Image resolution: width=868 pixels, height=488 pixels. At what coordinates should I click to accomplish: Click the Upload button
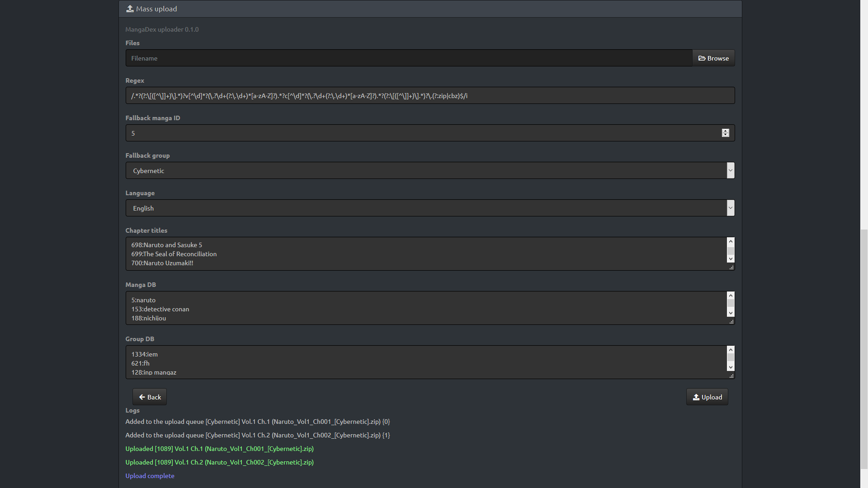707,397
